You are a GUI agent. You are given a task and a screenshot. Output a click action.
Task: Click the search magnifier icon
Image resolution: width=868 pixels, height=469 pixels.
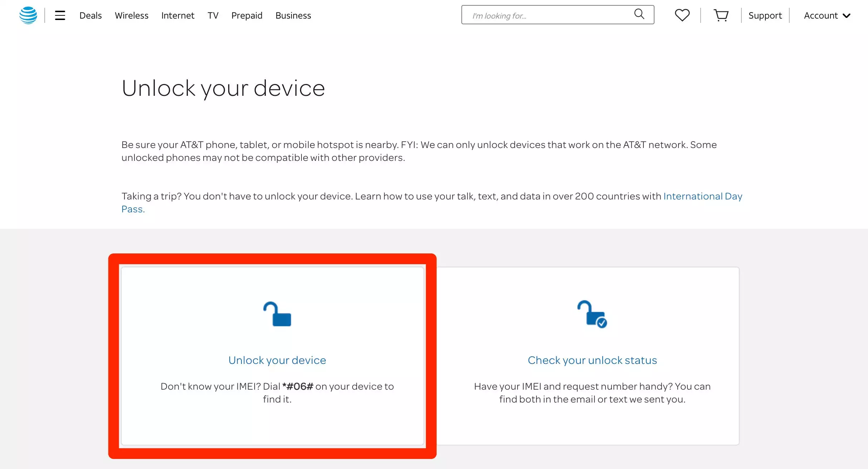(639, 14)
